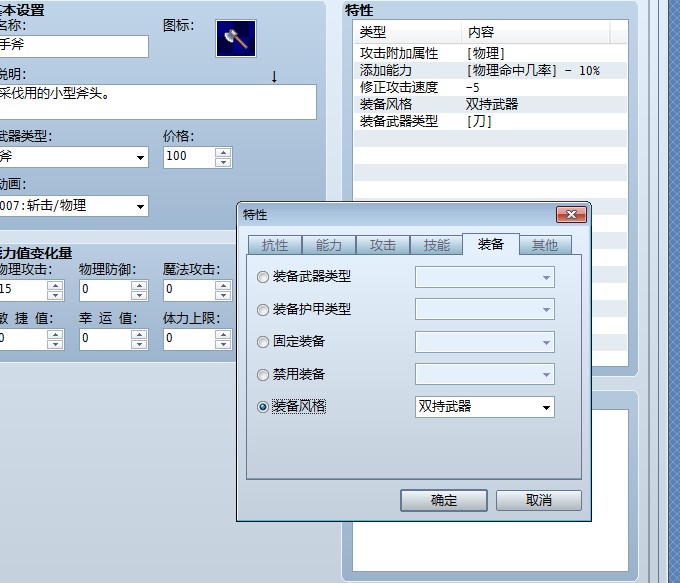Screen dimensions: 680x583
Task: Click the 内容 column header
Action: point(535,32)
